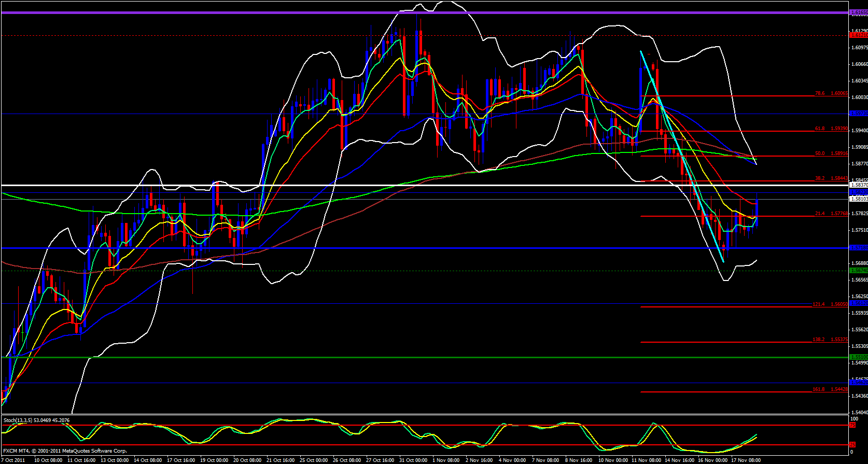Select the cyan trendline on the chart

click(x=681, y=156)
